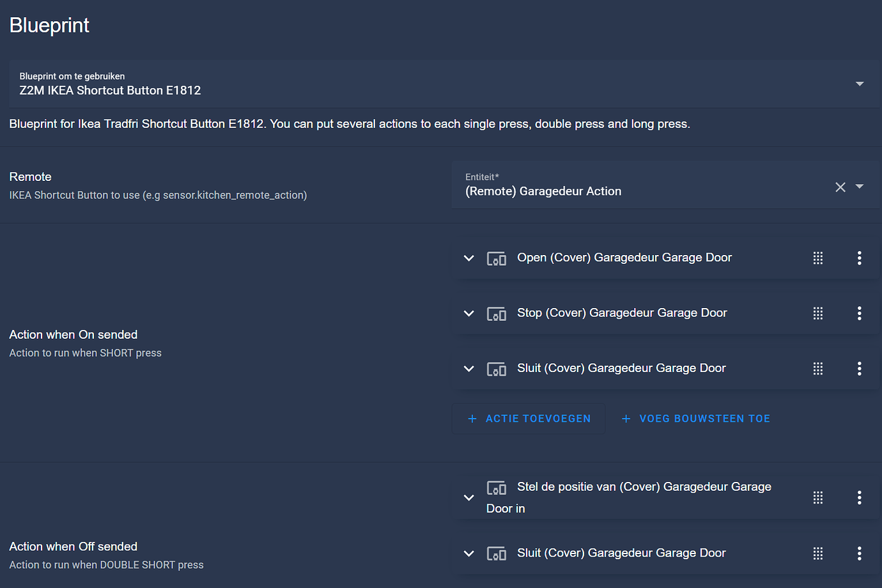Click the Entiteit input field

[x=639, y=190]
